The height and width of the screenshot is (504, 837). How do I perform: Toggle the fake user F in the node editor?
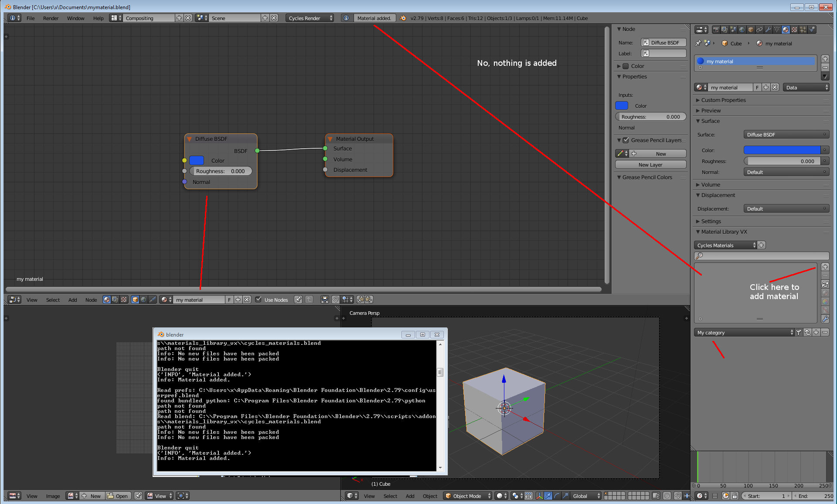pos(229,300)
